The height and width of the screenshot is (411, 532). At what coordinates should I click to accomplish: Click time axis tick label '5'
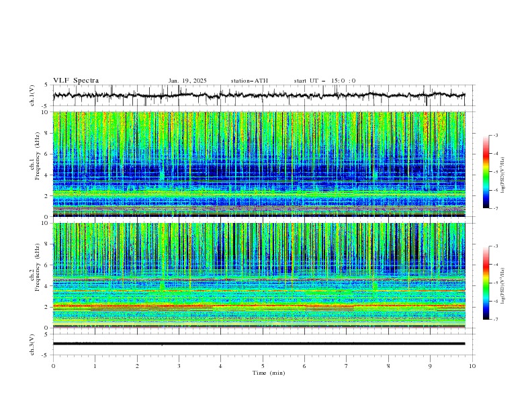(x=263, y=366)
